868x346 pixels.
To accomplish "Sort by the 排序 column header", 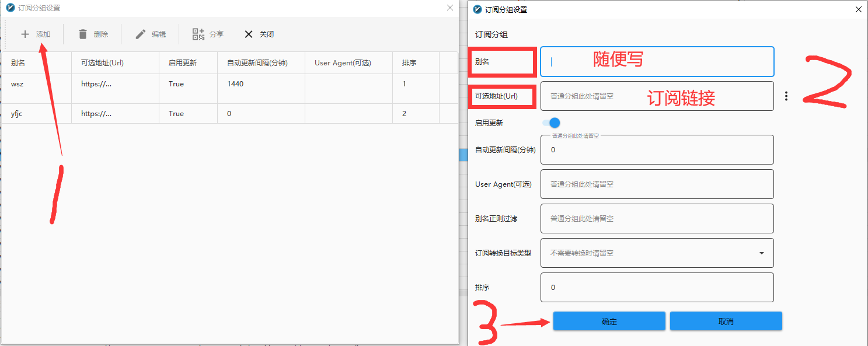I will 409,63.
